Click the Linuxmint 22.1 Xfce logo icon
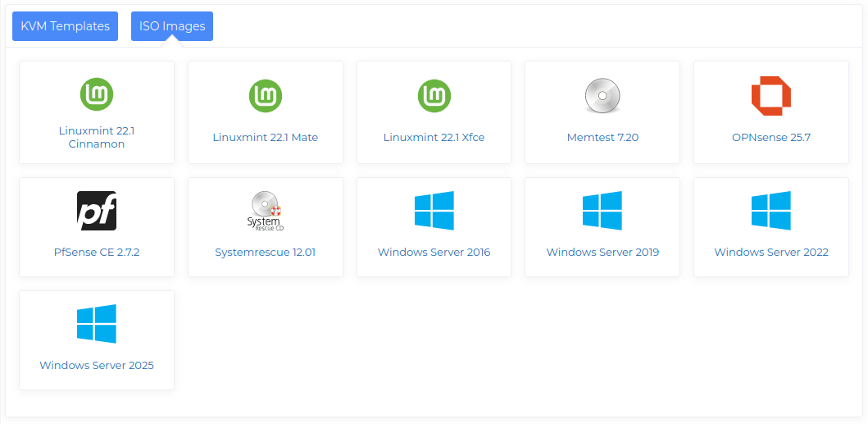The height and width of the screenshot is (424, 868). click(x=434, y=95)
